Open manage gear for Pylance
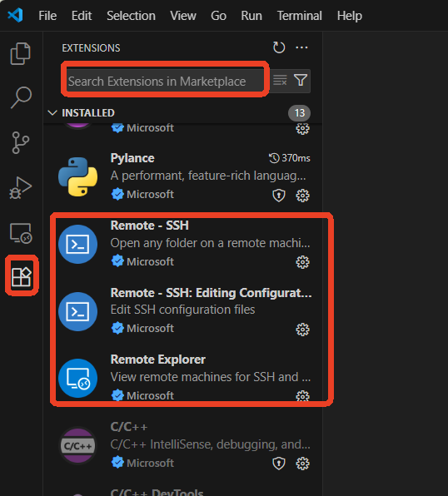 (302, 196)
